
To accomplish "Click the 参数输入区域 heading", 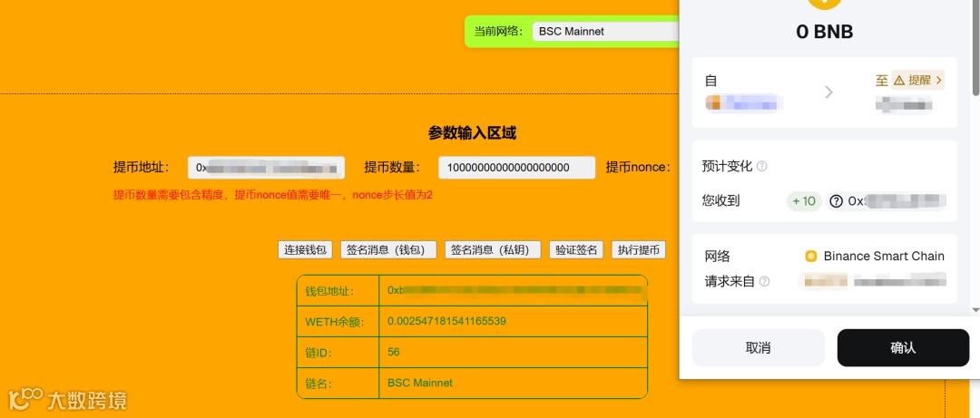I will (x=472, y=133).
